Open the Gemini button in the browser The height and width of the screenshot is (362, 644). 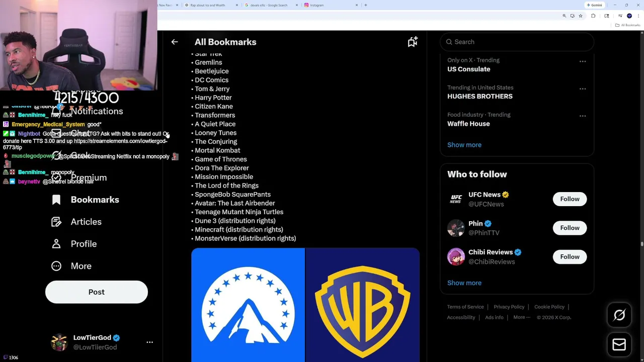(x=594, y=5)
